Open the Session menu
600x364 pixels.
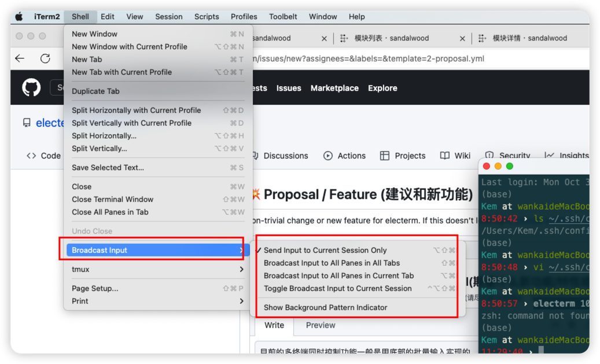click(169, 16)
